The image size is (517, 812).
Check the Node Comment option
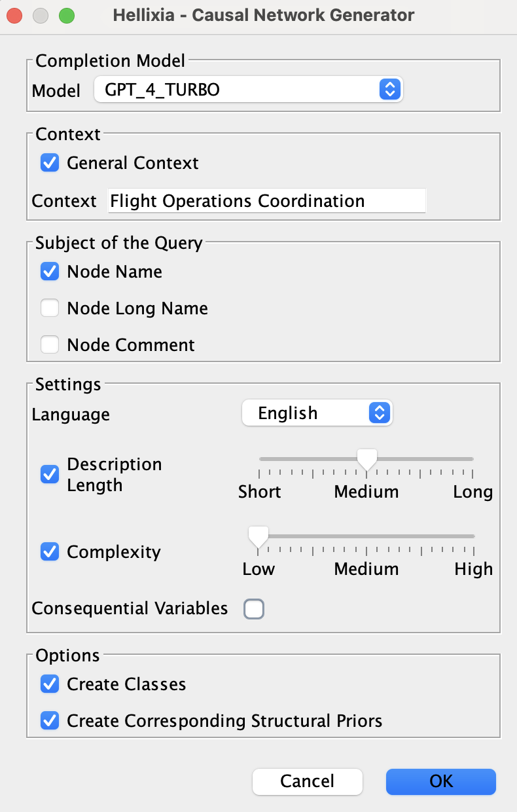coord(50,345)
